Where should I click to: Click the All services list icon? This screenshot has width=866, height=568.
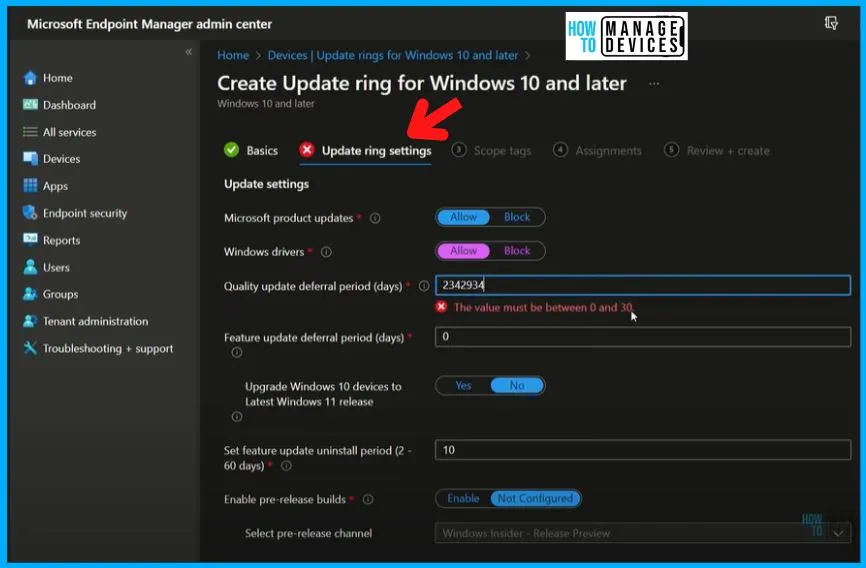click(30, 132)
